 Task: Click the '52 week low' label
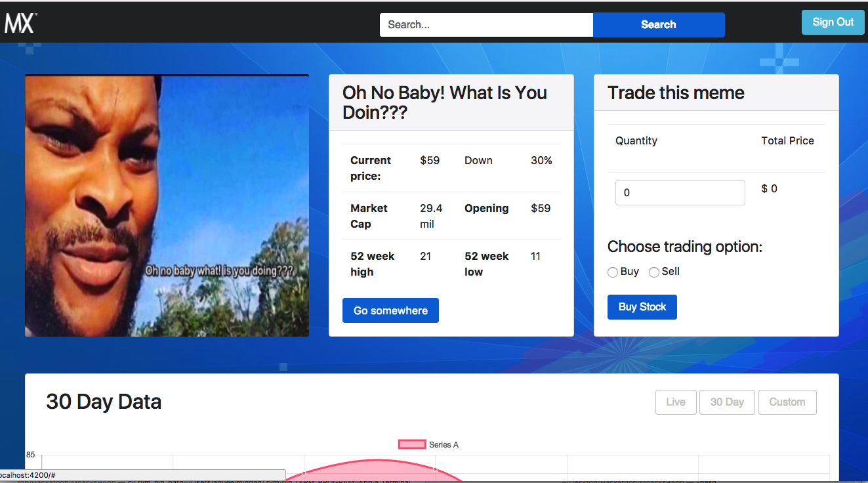[486, 264]
